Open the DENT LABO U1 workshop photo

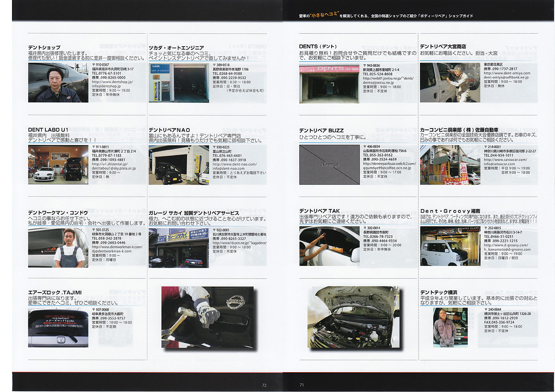tap(58, 165)
